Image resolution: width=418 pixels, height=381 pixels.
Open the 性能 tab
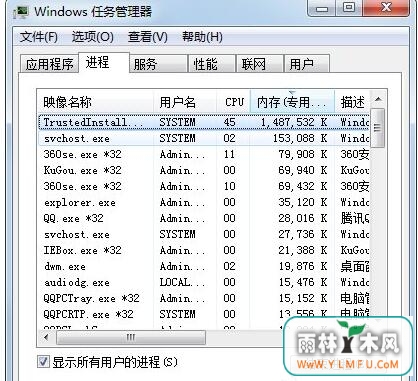coord(212,64)
